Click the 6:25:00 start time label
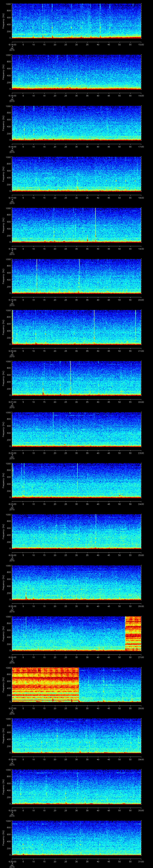Image resolution: width=153 pixels, height=868 pixels. [12, 606]
